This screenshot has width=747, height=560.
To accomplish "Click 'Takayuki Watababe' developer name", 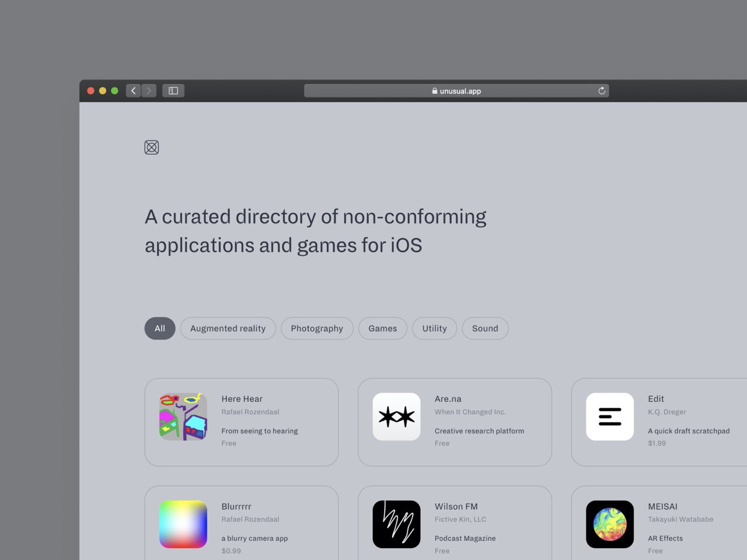I will (x=680, y=519).
